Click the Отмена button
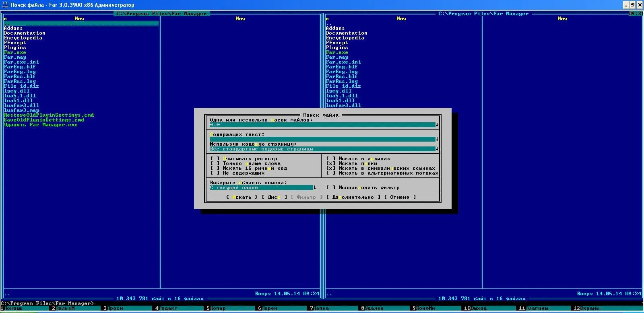This screenshot has height=313, width=644. coord(400,197)
